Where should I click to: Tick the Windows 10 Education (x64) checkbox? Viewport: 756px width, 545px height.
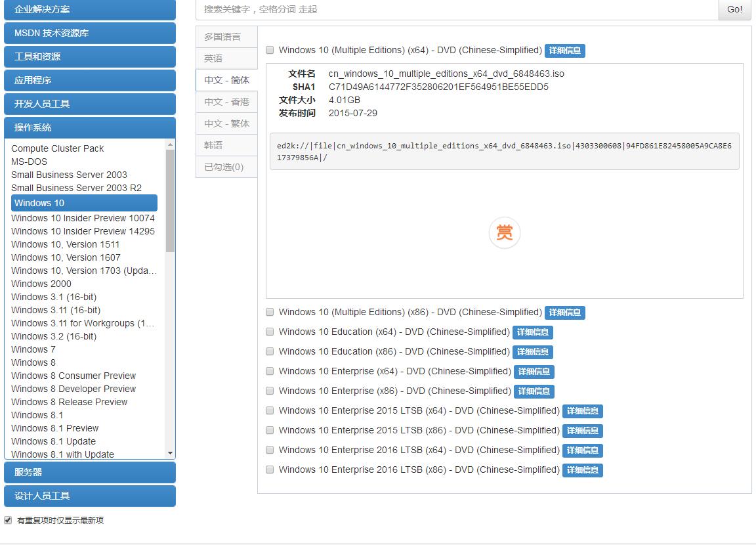click(x=270, y=332)
